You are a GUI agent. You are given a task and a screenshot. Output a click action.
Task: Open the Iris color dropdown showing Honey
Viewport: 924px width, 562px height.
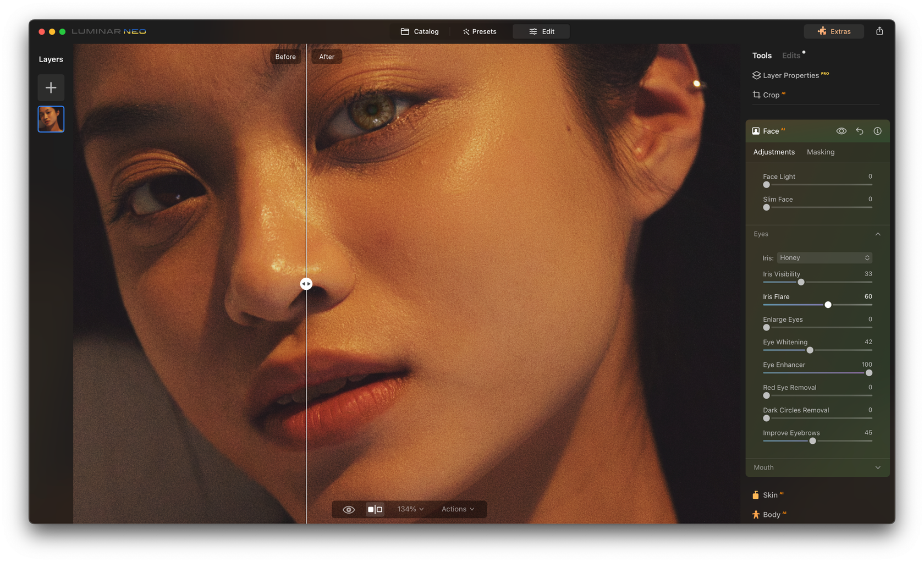click(x=824, y=257)
